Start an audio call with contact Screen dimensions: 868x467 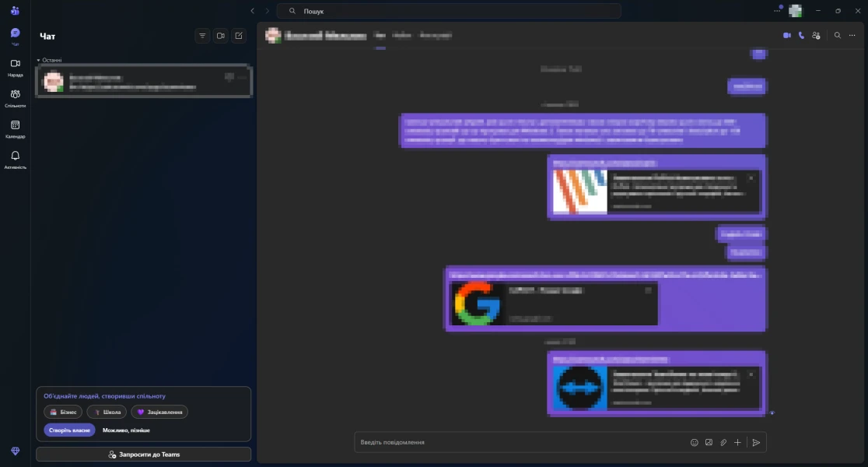pos(800,35)
